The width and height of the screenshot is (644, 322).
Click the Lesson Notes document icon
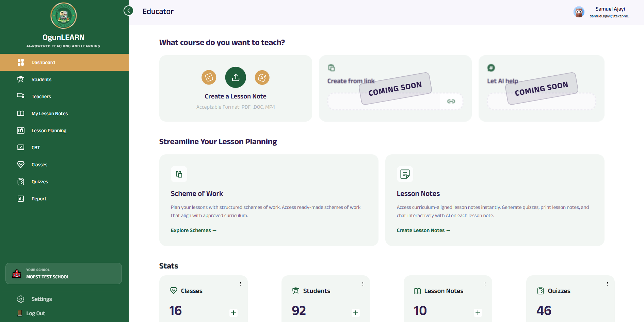pos(405,174)
